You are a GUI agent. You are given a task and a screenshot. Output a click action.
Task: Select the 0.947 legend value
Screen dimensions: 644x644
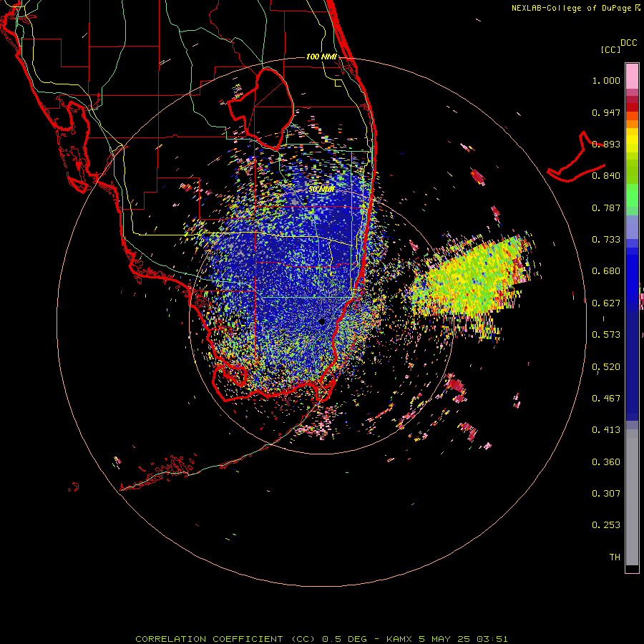tap(606, 112)
